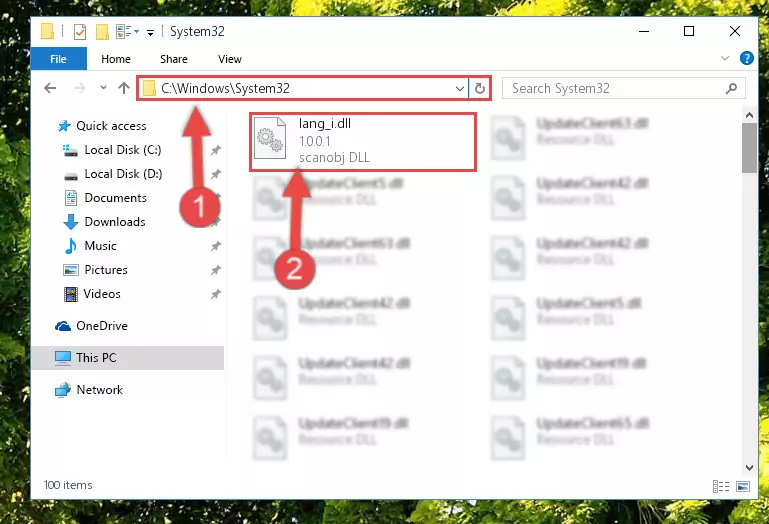Click the search magnifier icon
The height and width of the screenshot is (524, 769).
pyautogui.click(x=731, y=88)
